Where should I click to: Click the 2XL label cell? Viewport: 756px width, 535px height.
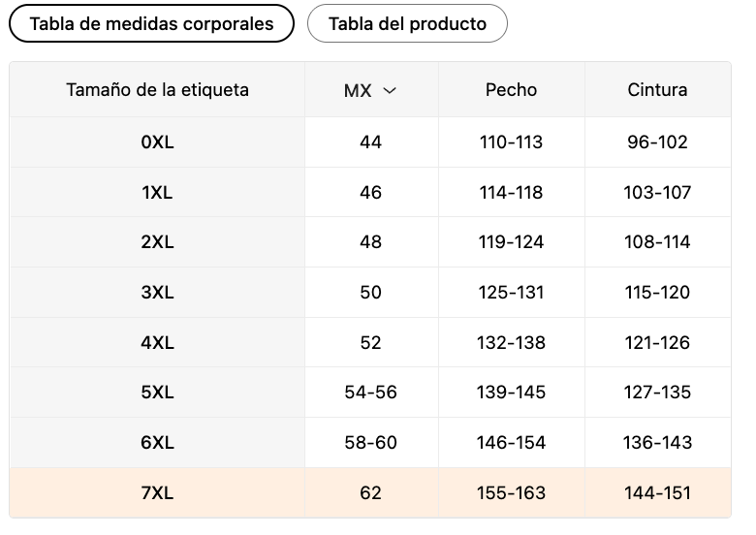click(157, 242)
